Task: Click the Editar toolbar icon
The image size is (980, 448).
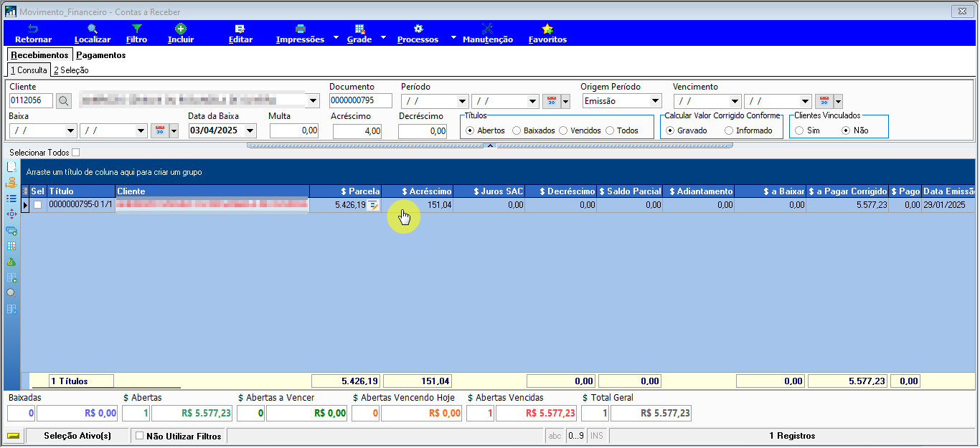Action: pos(240,29)
